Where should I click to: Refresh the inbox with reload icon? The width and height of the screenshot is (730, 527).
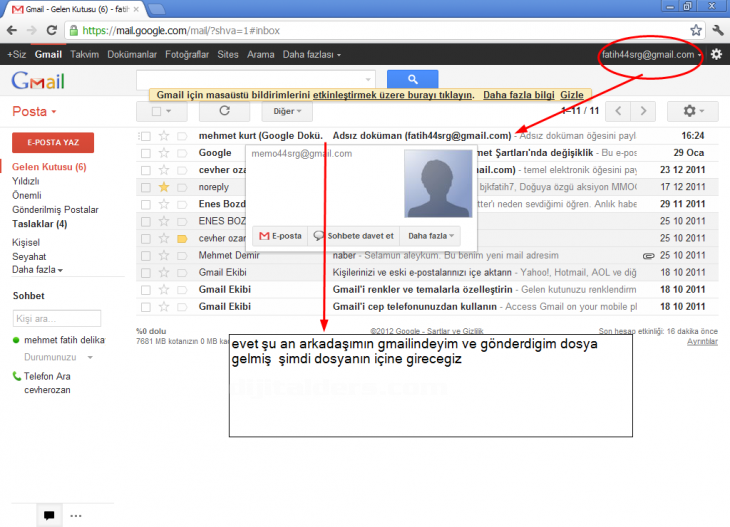[x=224, y=111]
